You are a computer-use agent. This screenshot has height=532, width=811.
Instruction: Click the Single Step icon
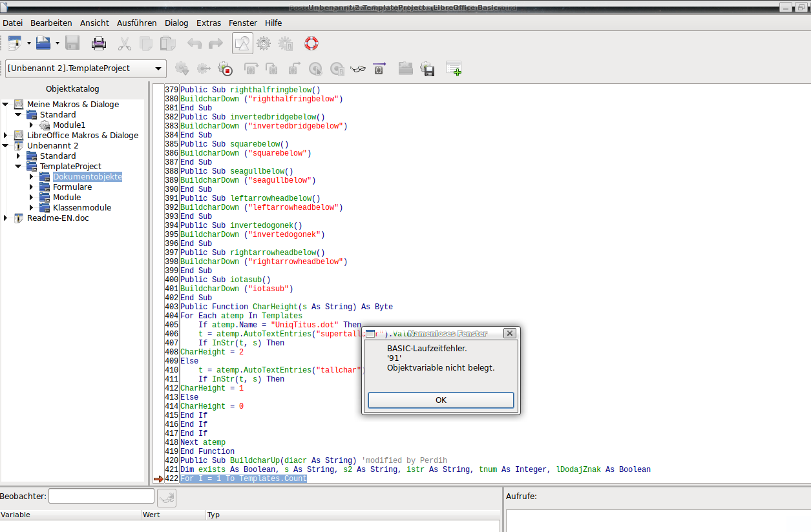click(272, 68)
